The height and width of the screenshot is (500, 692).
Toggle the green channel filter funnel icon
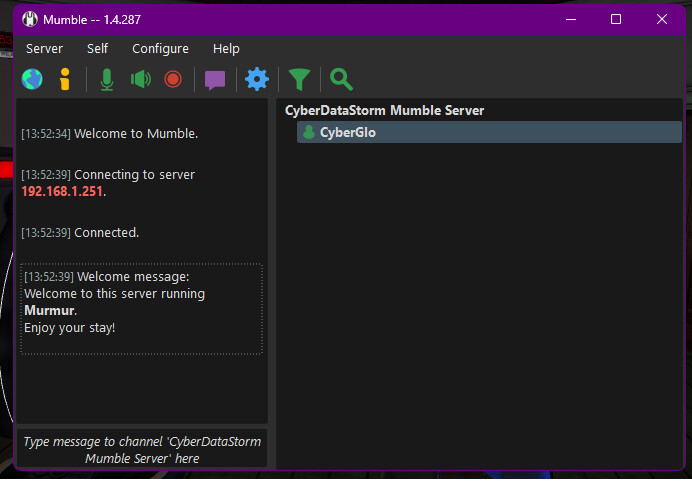coord(299,79)
